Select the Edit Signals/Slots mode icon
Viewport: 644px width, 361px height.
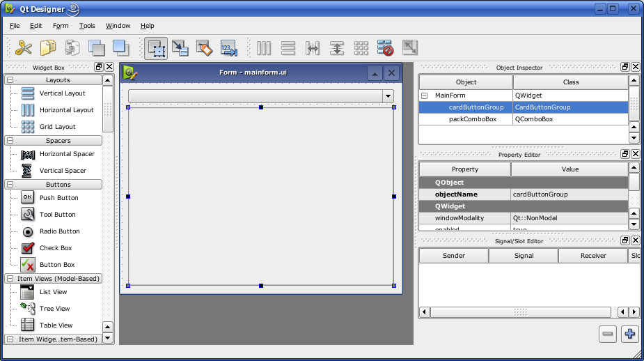(180, 48)
